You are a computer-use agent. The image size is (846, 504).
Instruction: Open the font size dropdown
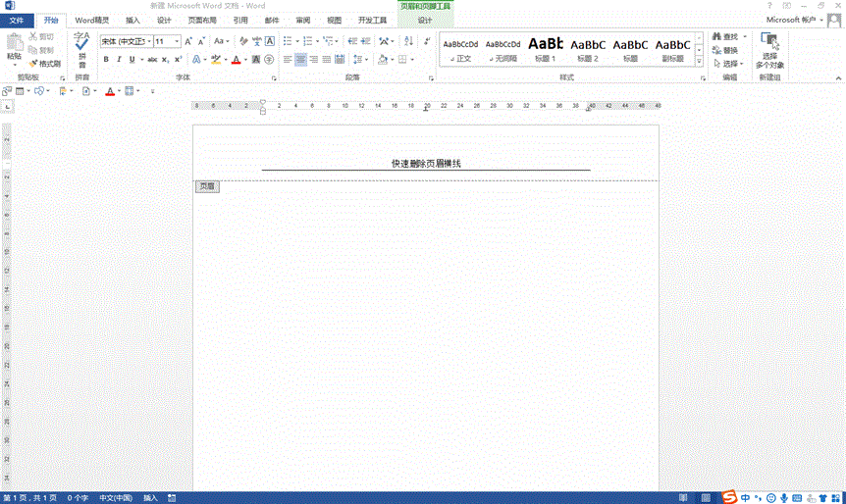177,41
